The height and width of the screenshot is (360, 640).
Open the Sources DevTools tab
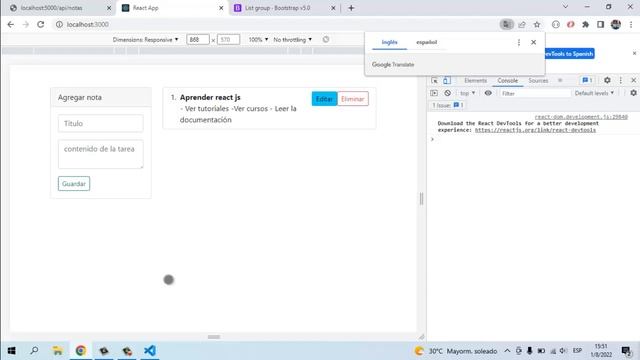coord(538,80)
